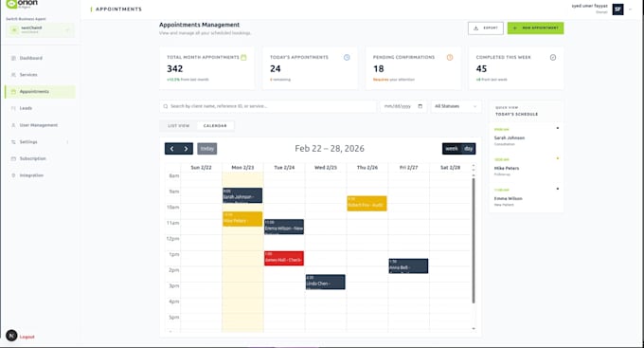Click the SF user avatar
644x348 pixels.
tap(617, 9)
